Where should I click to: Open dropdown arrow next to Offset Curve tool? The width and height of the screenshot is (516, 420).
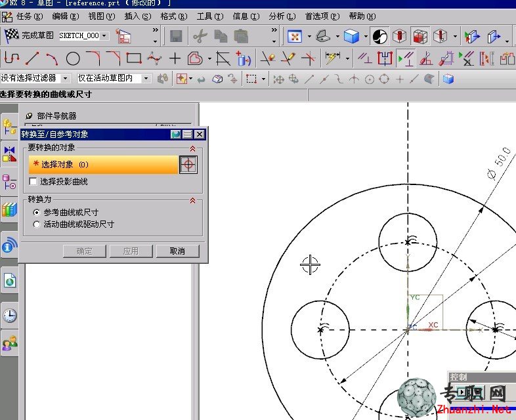point(209,59)
